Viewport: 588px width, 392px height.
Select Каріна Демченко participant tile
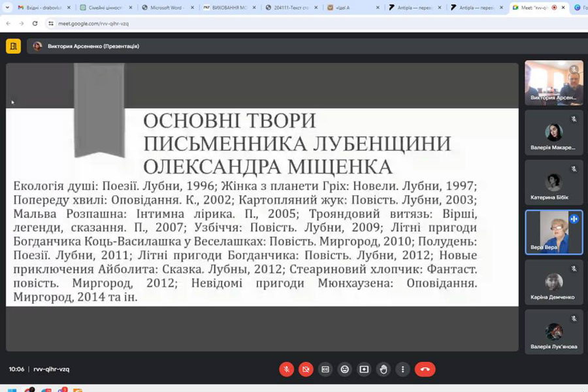coord(554,282)
